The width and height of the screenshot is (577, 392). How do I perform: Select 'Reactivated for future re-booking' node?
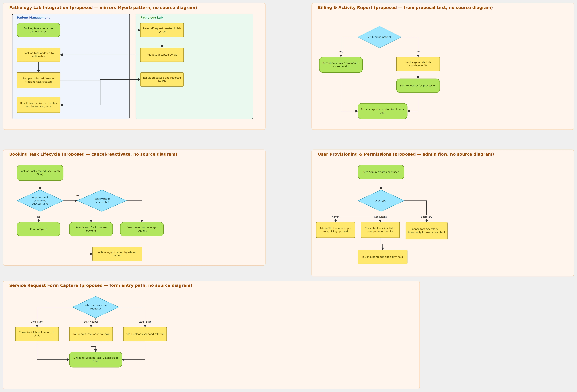click(x=91, y=229)
